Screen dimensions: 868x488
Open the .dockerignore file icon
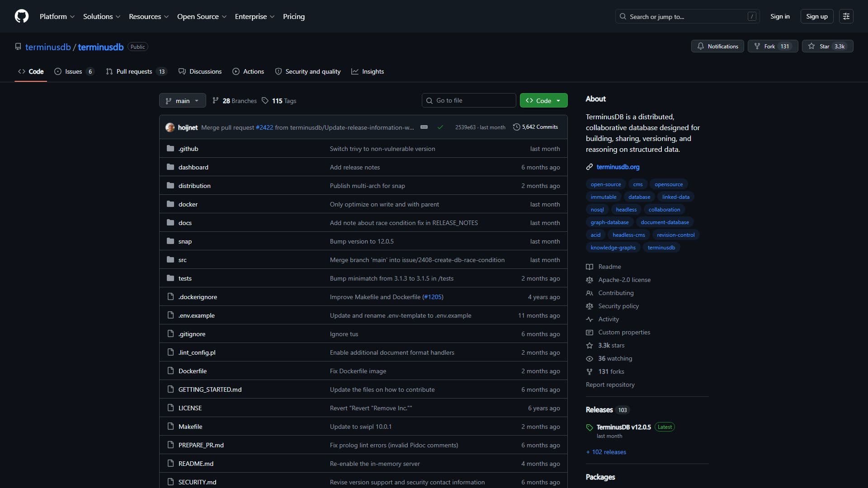tap(170, 297)
